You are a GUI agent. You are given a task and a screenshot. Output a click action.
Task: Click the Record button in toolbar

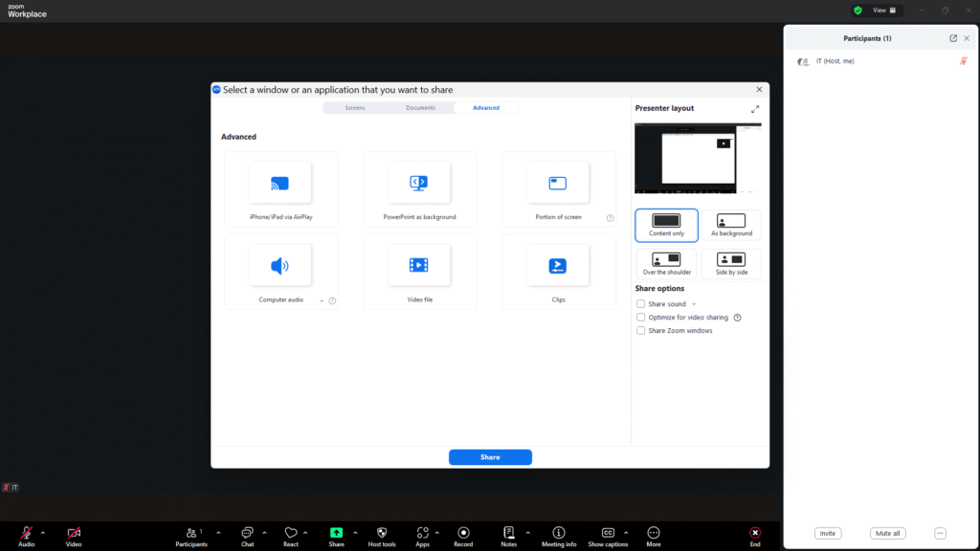463,537
